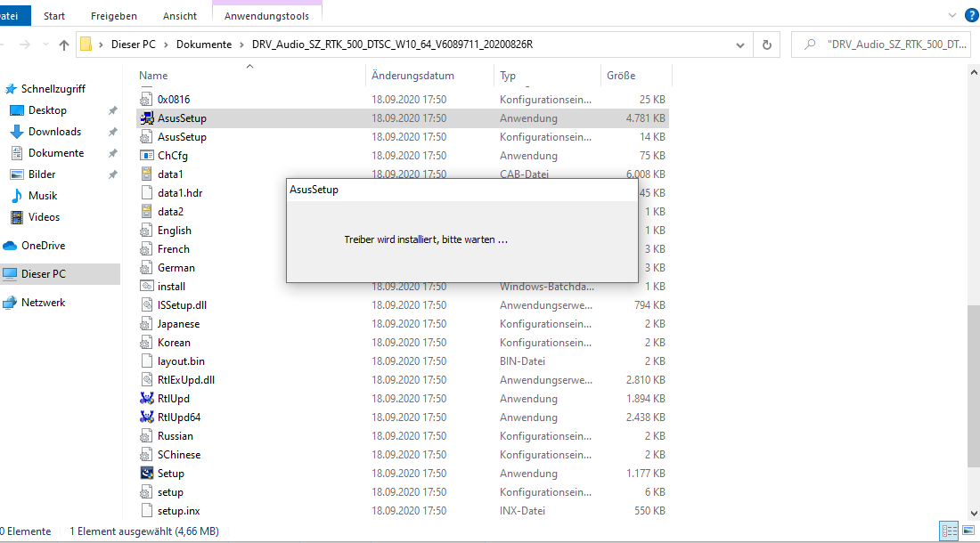Click the search box field
This screenshot has width=980, height=543.
pyautogui.click(x=880, y=45)
